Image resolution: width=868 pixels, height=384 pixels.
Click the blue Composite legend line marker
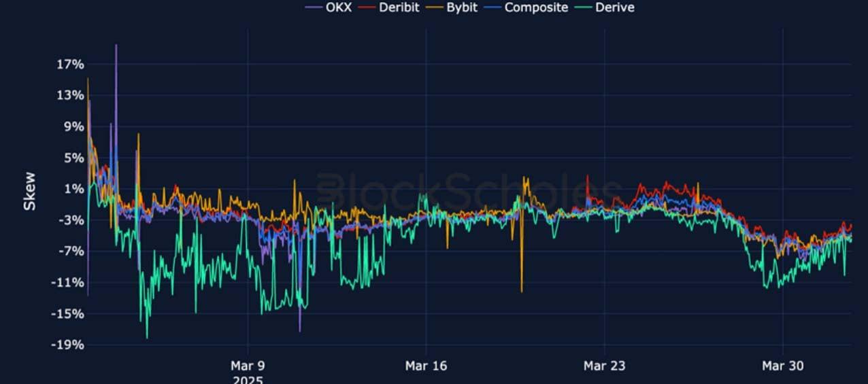point(493,7)
